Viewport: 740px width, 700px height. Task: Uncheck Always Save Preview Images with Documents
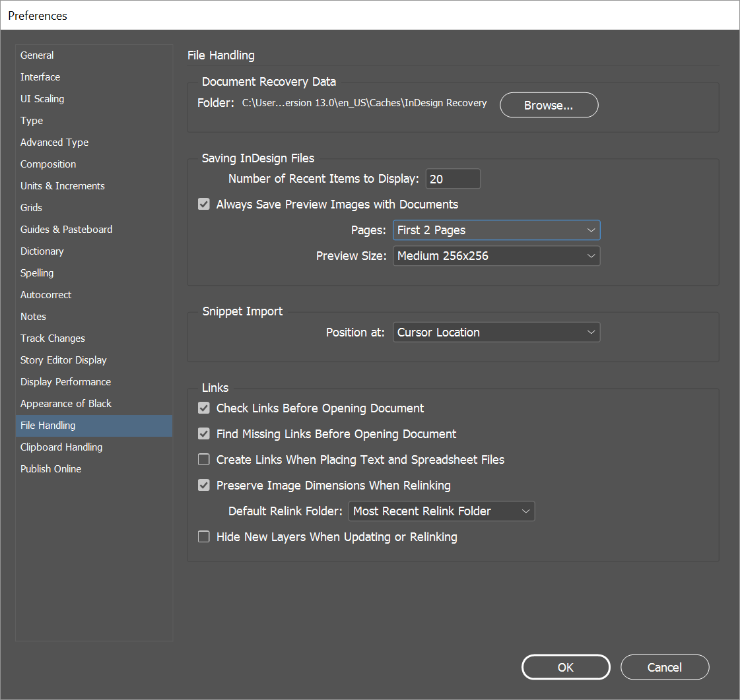(x=204, y=205)
